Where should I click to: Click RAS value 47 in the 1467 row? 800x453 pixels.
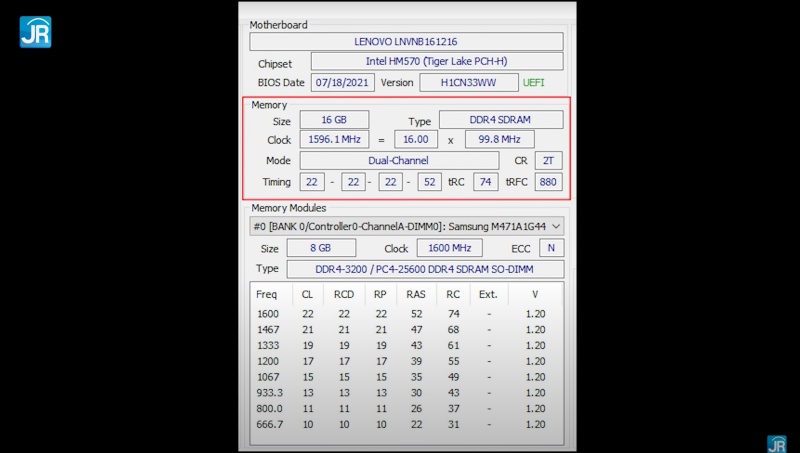[416, 330]
